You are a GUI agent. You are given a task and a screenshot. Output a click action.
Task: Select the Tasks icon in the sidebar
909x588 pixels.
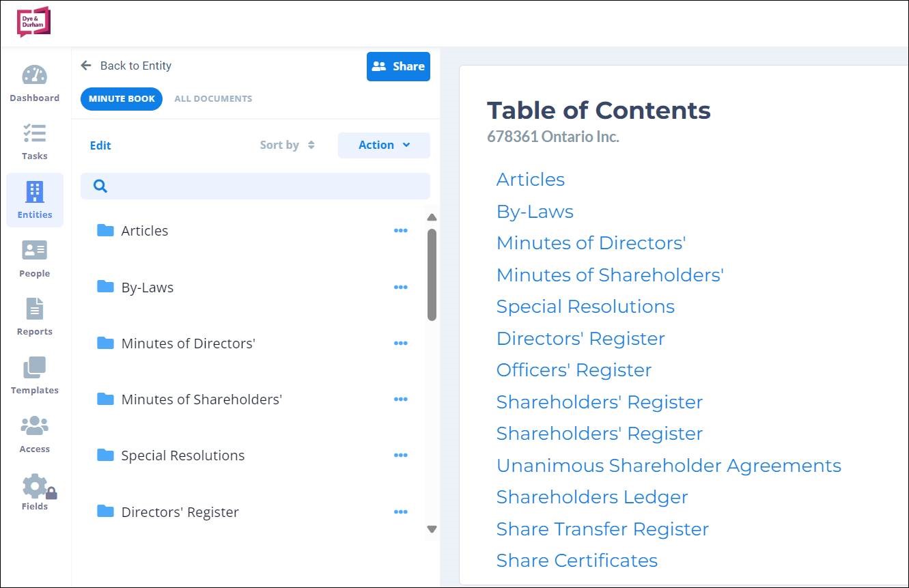point(34,141)
